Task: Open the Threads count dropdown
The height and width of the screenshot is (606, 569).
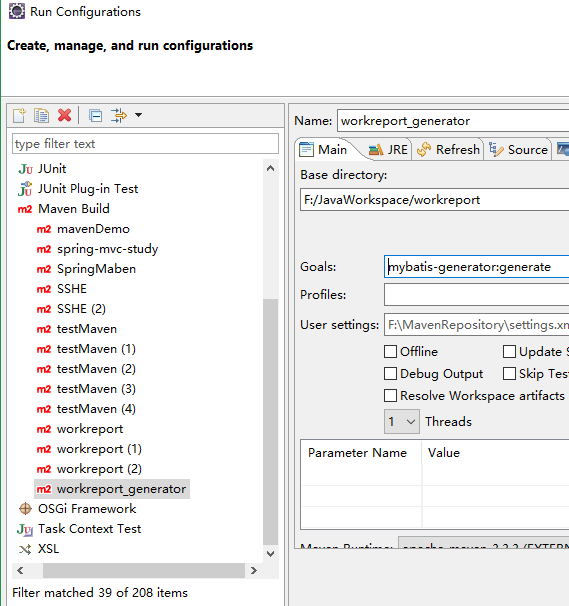Action: click(402, 421)
